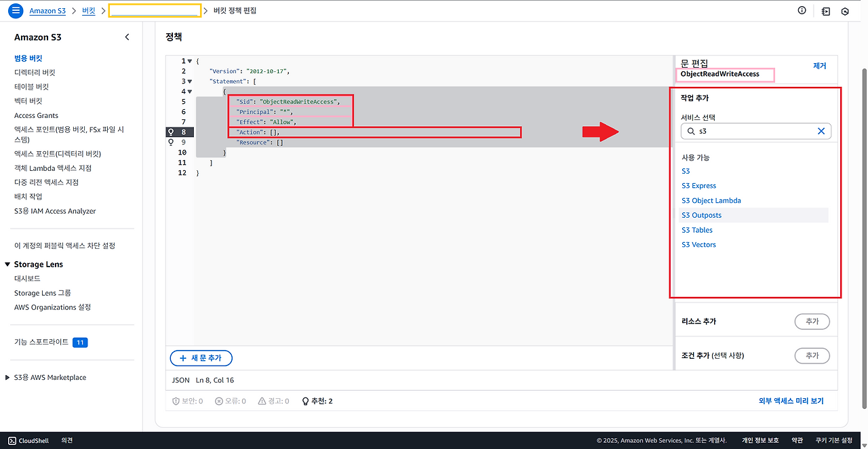This screenshot has width=868, height=449.
Task: Click 오류: 0 status indicator
Action: coord(230,401)
